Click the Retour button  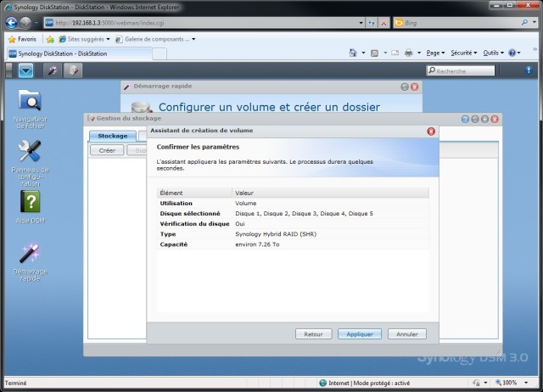pyautogui.click(x=313, y=334)
